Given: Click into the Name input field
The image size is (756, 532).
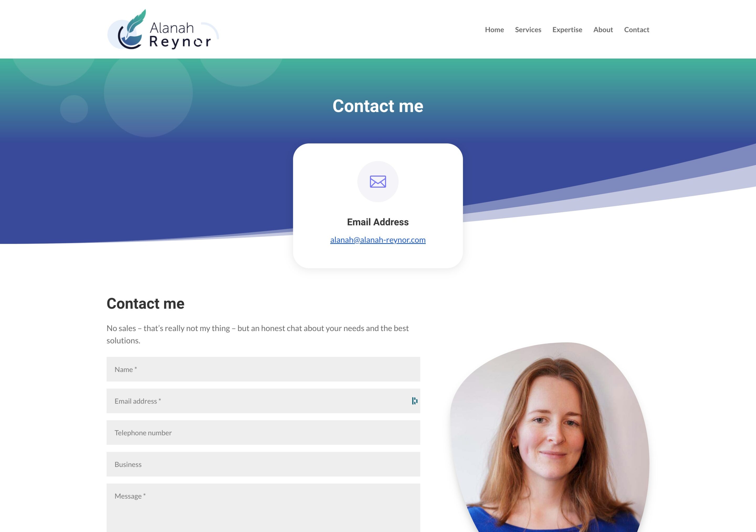Looking at the screenshot, I should click(263, 369).
